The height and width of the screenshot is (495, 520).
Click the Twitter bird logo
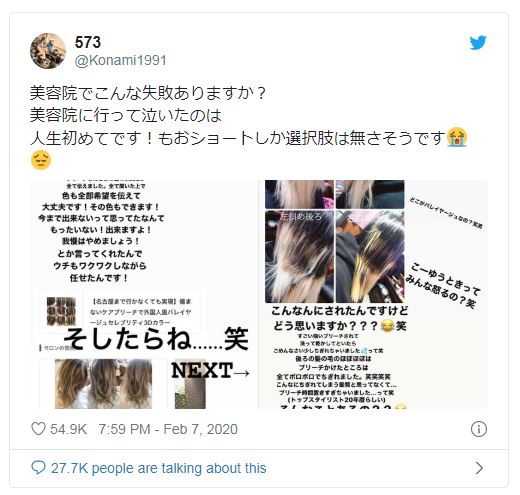pos(478,42)
